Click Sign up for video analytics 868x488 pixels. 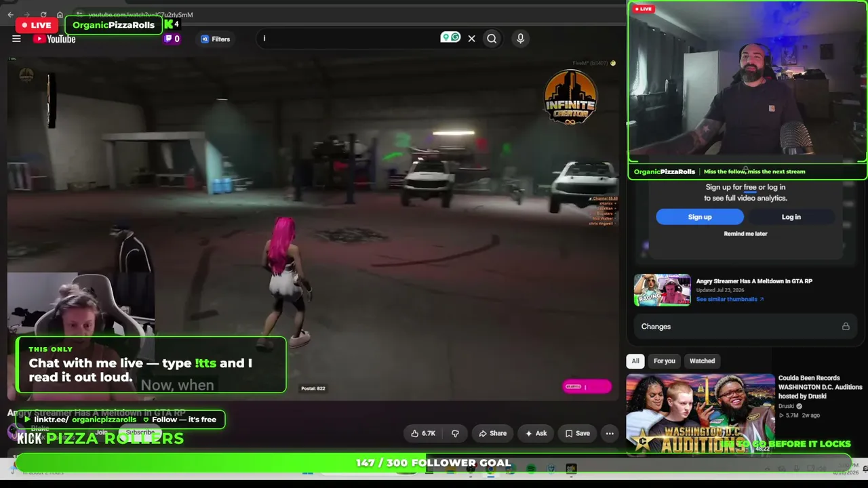(700, 217)
